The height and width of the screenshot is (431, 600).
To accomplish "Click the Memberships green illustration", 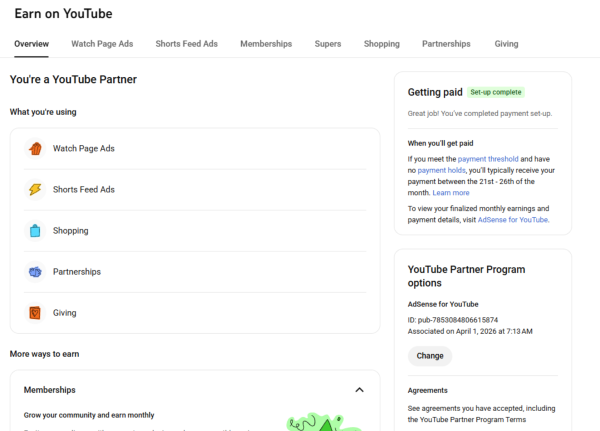I will click(323, 422).
